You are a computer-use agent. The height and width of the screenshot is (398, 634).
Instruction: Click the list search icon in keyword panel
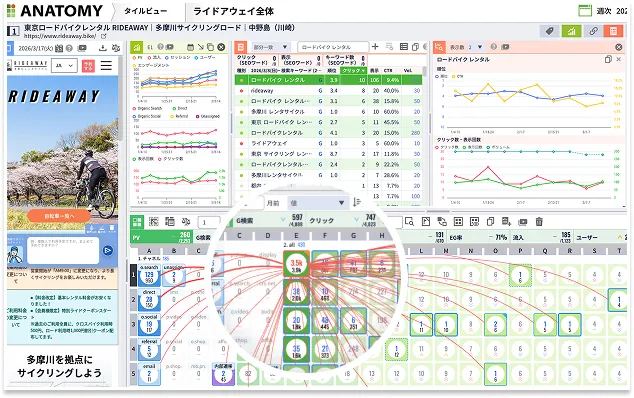click(x=389, y=47)
